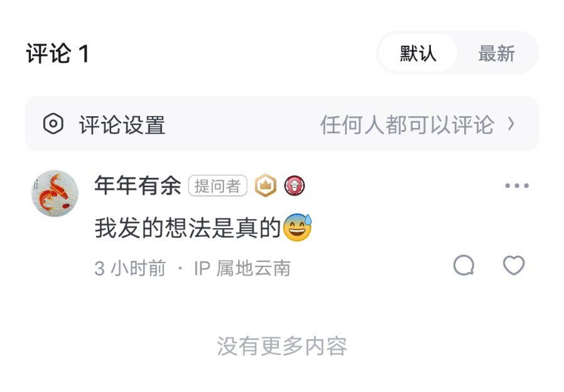Open the koi fish avatar profile
Viewport: 564px width, 392px height.
tap(55, 193)
